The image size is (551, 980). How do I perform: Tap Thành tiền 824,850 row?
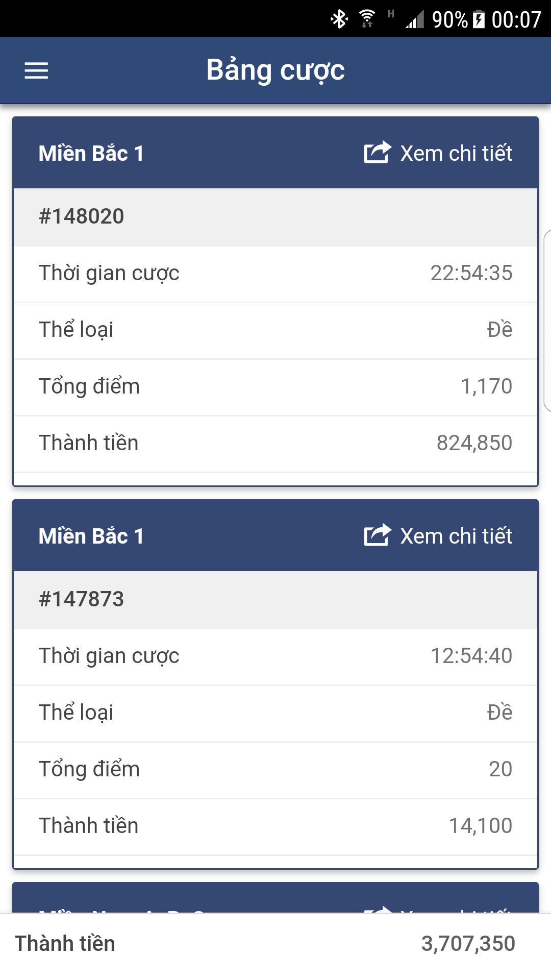pos(275,443)
